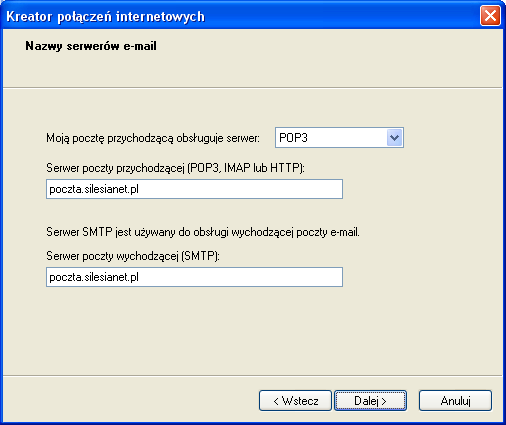Click the label Serwer poczty przychodzącej (POP3, IMAP lub HTTP)
Viewport: 506px width, 425px height.
click(x=175, y=168)
